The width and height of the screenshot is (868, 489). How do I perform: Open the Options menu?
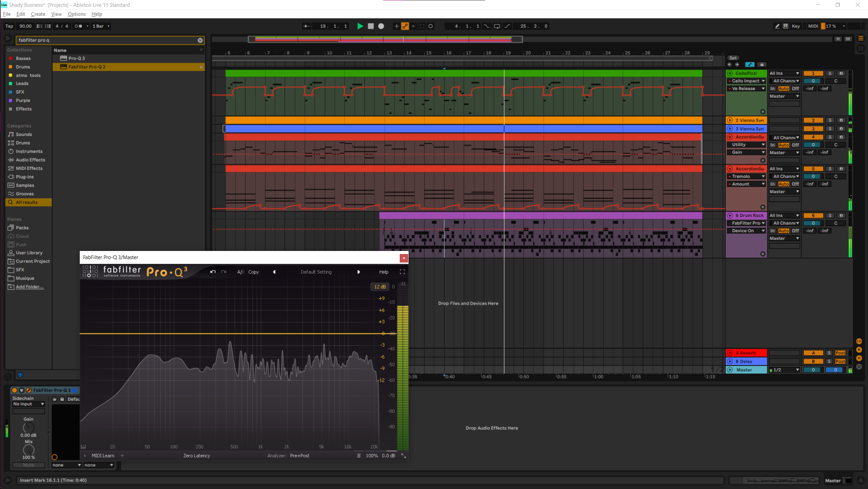[x=76, y=14]
